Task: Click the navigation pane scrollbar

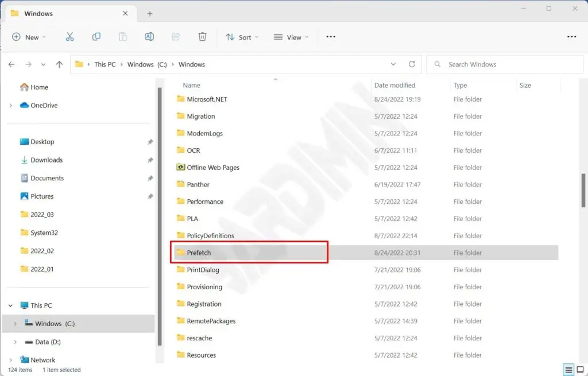Action: (x=160, y=216)
